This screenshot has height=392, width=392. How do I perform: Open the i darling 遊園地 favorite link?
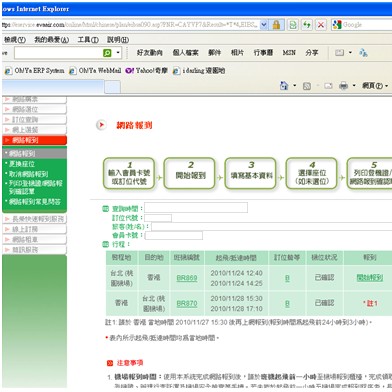[x=199, y=71]
